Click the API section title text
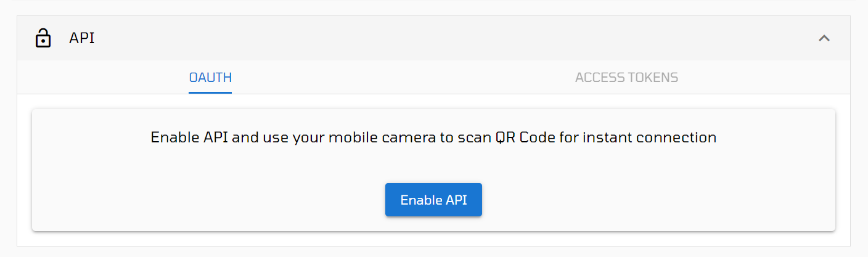Viewport: 868px width, 257px height. pyautogui.click(x=81, y=38)
